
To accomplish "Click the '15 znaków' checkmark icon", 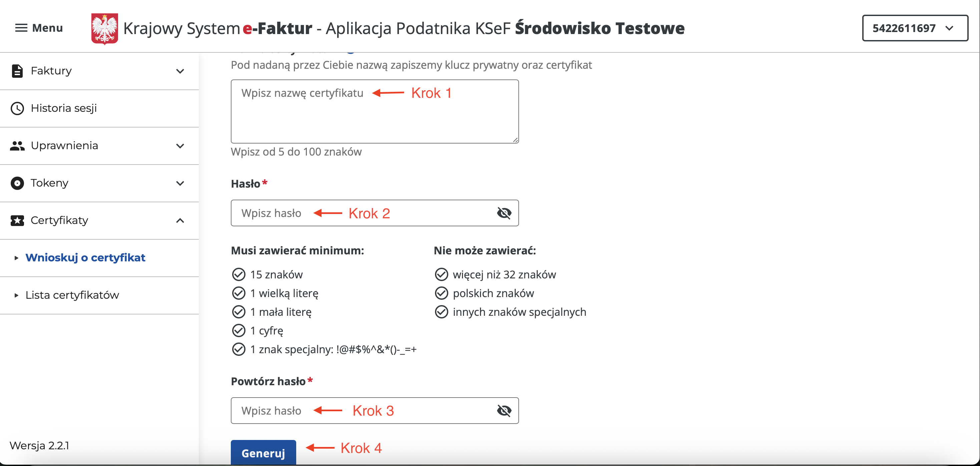I will [238, 274].
